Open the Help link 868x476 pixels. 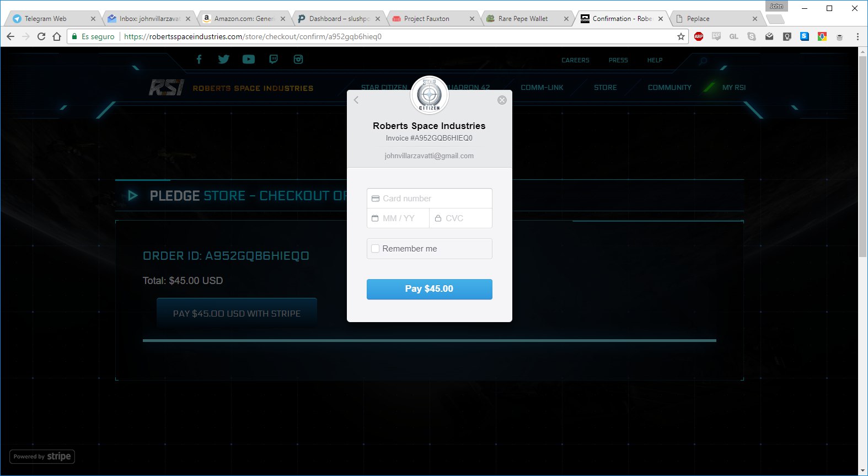coord(655,60)
